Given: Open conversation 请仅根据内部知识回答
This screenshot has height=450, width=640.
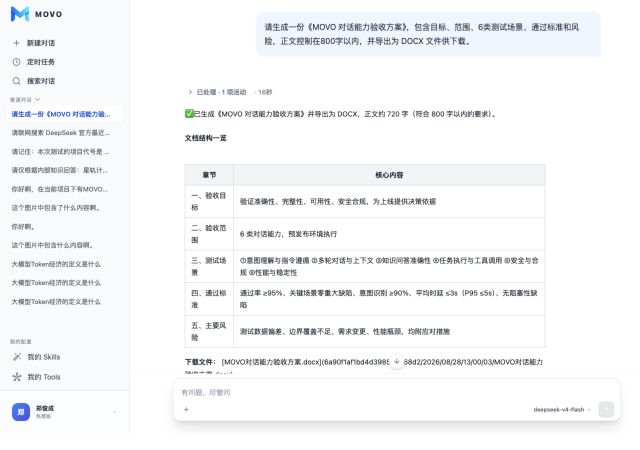Looking at the screenshot, I should pos(60,170).
